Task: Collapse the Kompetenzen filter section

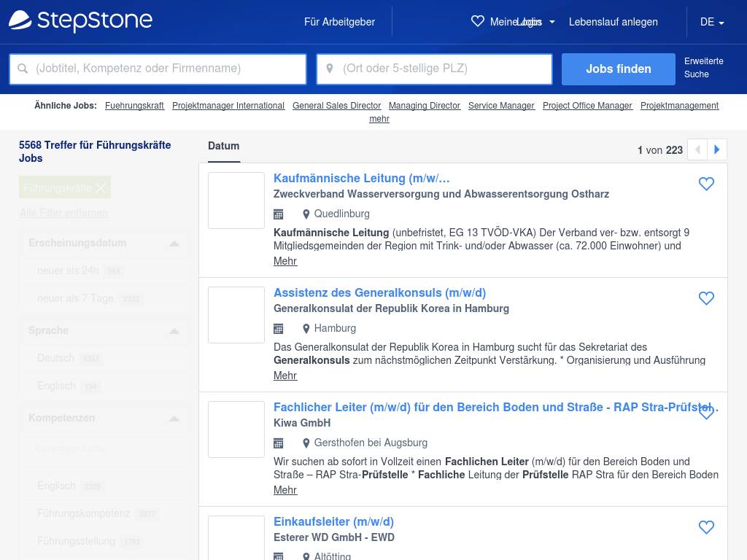Action: 174,419
